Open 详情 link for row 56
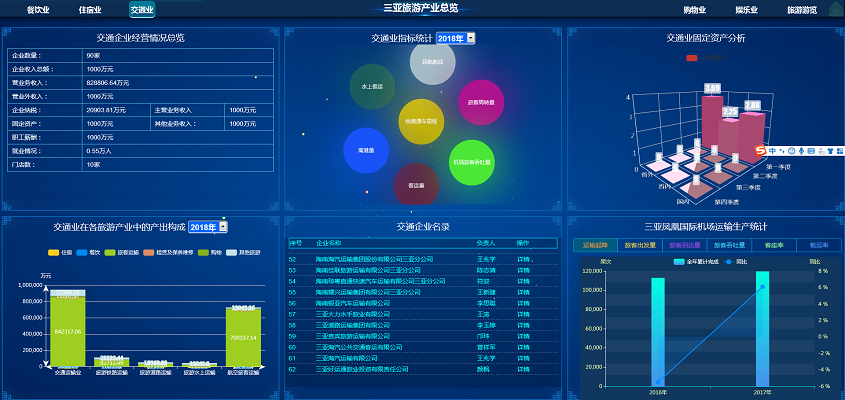The image size is (845, 400). click(523, 304)
